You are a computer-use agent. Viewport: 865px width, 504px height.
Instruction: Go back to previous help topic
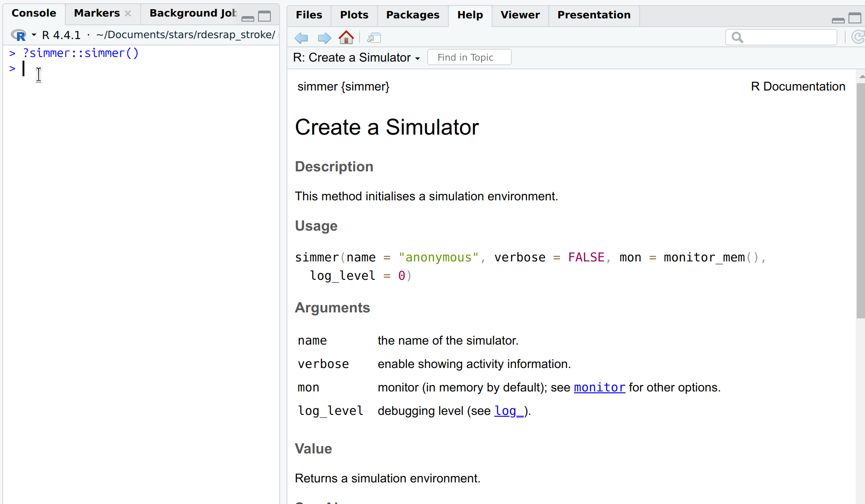[x=301, y=38]
